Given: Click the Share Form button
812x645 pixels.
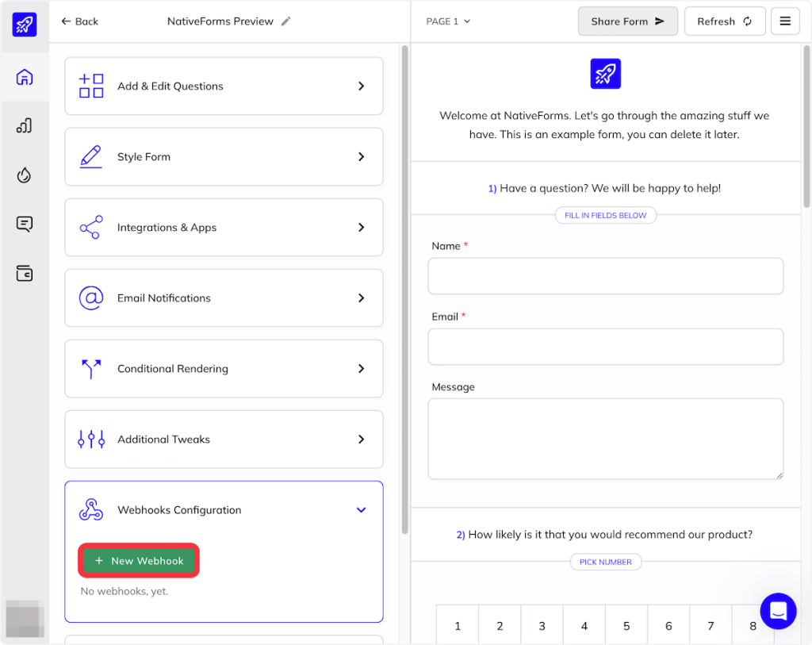Looking at the screenshot, I should pyautogui.click(x=627, y=21).
